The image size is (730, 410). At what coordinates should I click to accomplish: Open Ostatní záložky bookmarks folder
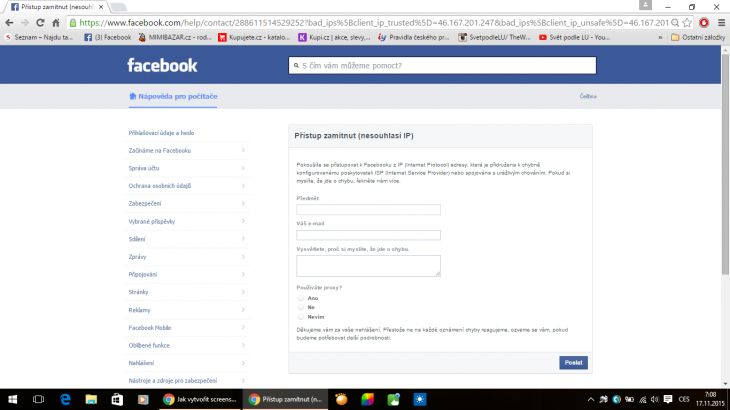tap(698, 37)
